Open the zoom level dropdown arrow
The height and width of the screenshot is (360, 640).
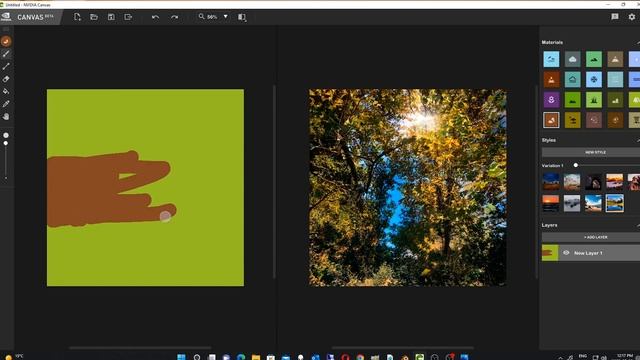(x=225, y=17)
